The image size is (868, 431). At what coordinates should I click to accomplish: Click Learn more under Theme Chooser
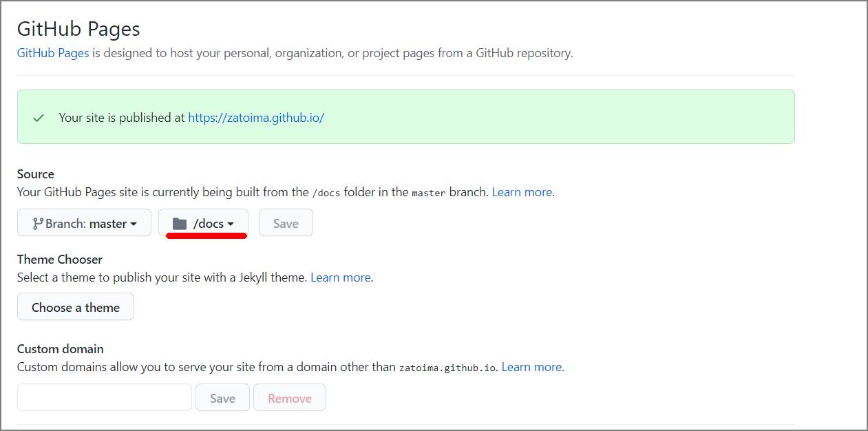click(341, 277)
